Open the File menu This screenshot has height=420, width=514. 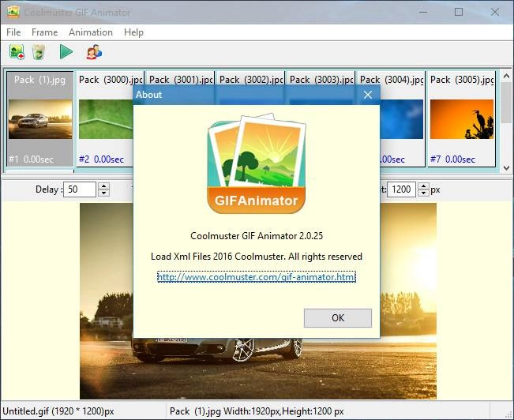click(13, 32)
